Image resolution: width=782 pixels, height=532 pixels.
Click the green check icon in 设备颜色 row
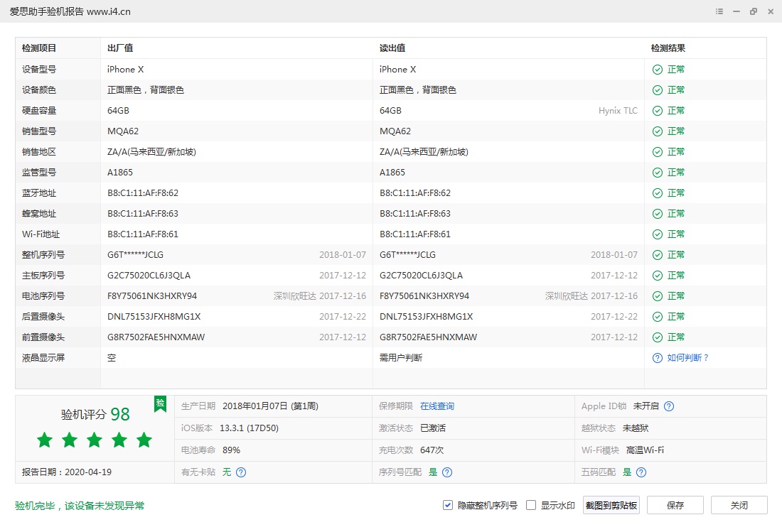click(658, 90)
